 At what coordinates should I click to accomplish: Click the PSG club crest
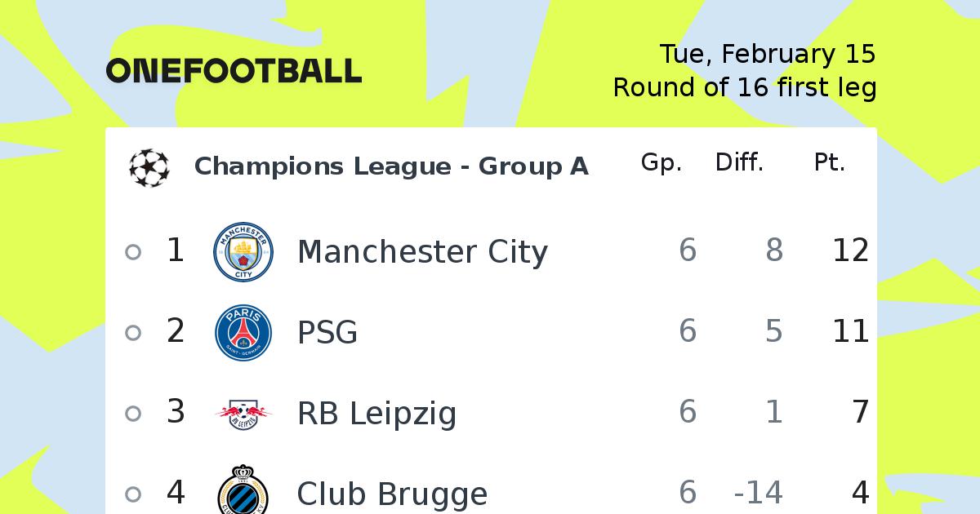243,333
